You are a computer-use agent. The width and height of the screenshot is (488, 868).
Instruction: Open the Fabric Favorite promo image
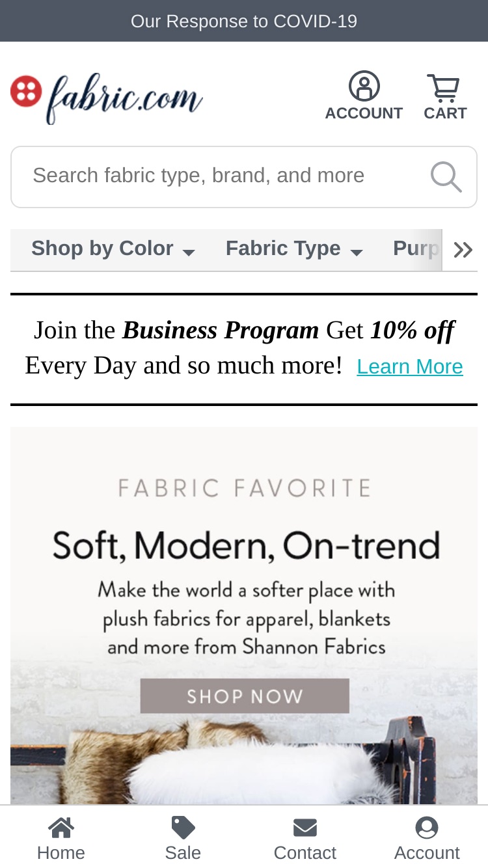pyautogui.click(x=244, y=615)
